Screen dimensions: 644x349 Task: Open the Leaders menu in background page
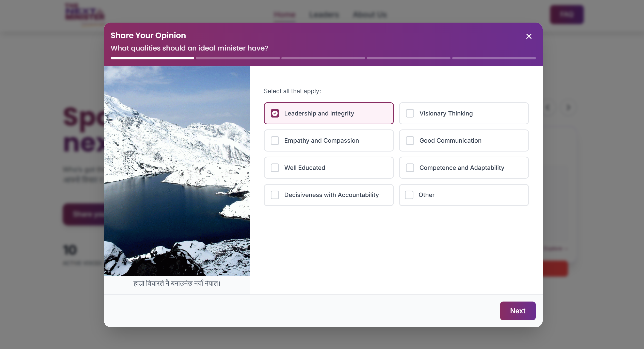point(324,15)
